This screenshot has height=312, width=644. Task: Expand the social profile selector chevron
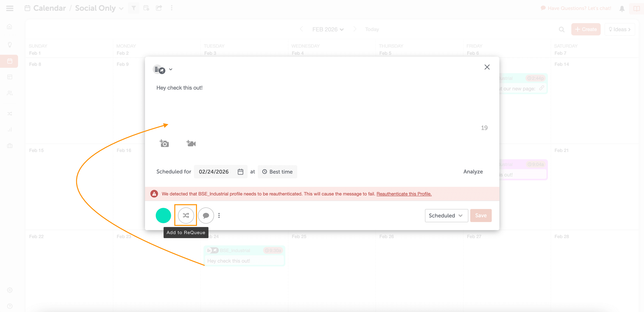(170, 69)
